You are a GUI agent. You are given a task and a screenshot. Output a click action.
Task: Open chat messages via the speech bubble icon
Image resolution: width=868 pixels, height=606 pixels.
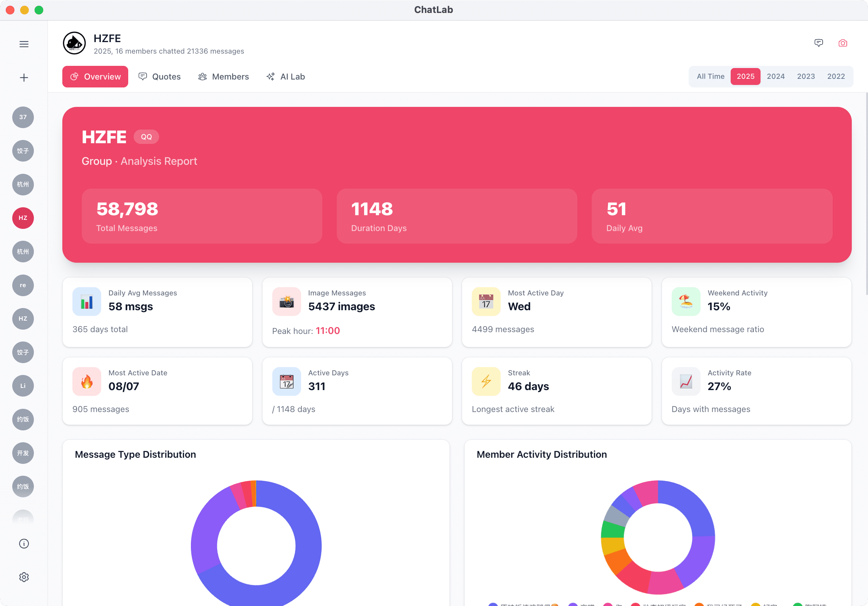tap(819, 43)
